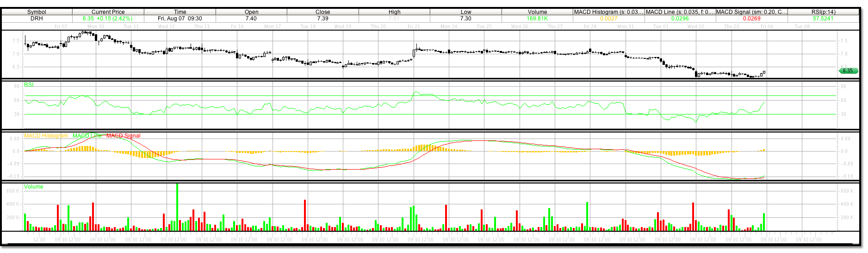The height and width of the screenshot is (253, 868).
Task: Click the orange MACD Histogram legend label
Action: point(46,136)
